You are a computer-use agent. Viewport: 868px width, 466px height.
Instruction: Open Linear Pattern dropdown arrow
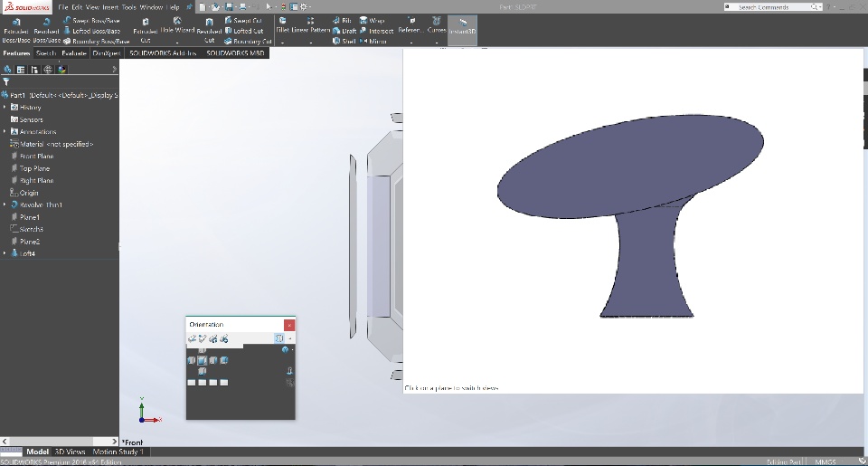tap(310, 43)
